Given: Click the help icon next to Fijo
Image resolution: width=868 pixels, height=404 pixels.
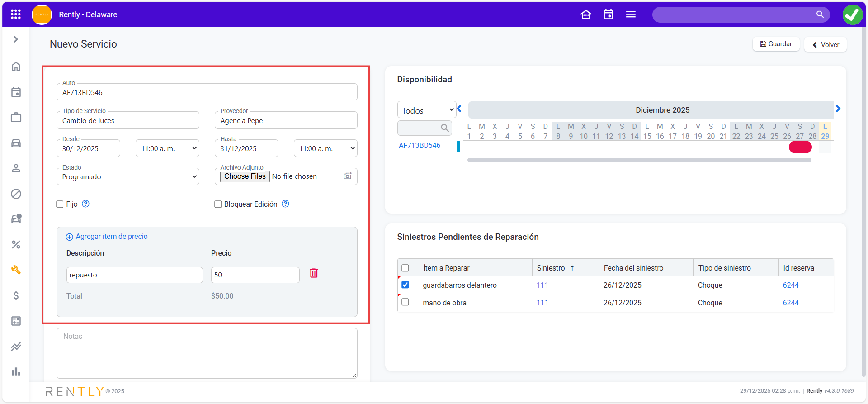Looking at the screenshot, I should coord(85,204).
